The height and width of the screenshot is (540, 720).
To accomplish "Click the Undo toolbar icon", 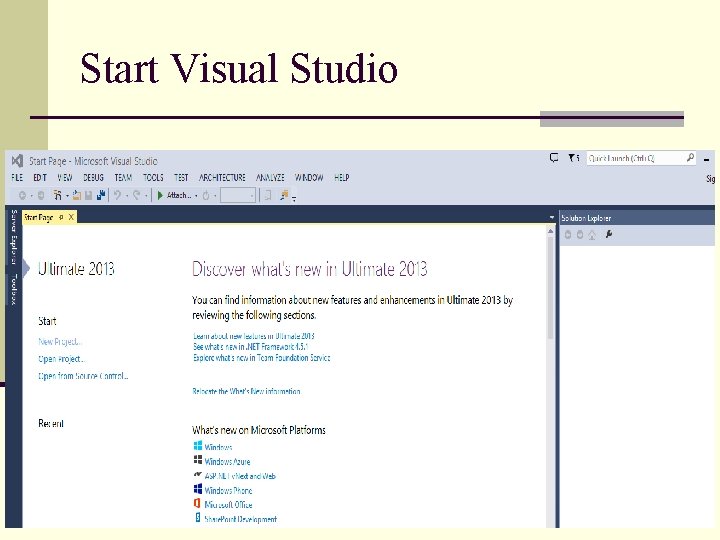I will pyautogui.click(x=117, y=196).
